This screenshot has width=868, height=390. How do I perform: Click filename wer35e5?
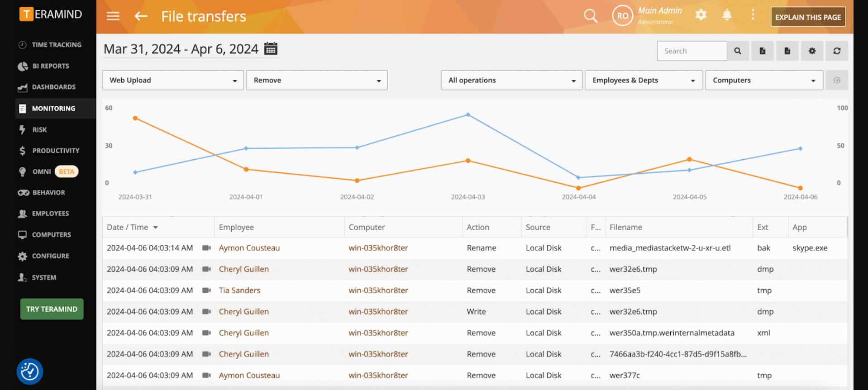[x=625, y=290]
